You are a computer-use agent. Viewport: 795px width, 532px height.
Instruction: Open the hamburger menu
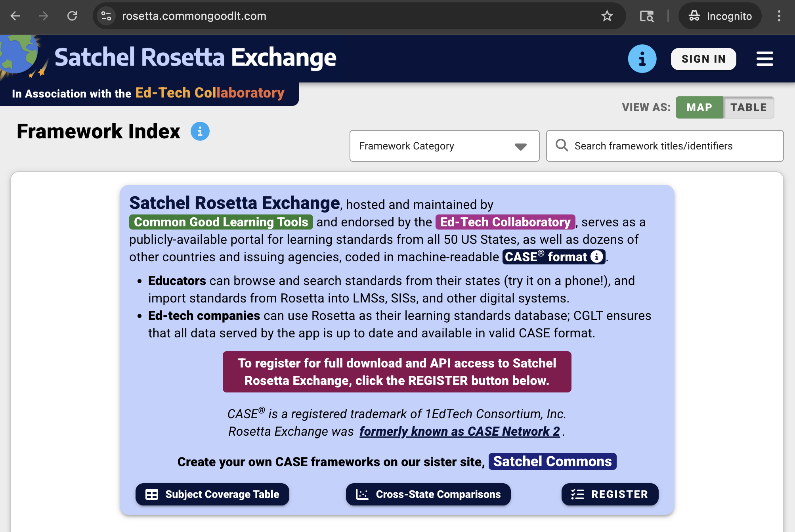[x=764, y=58]
